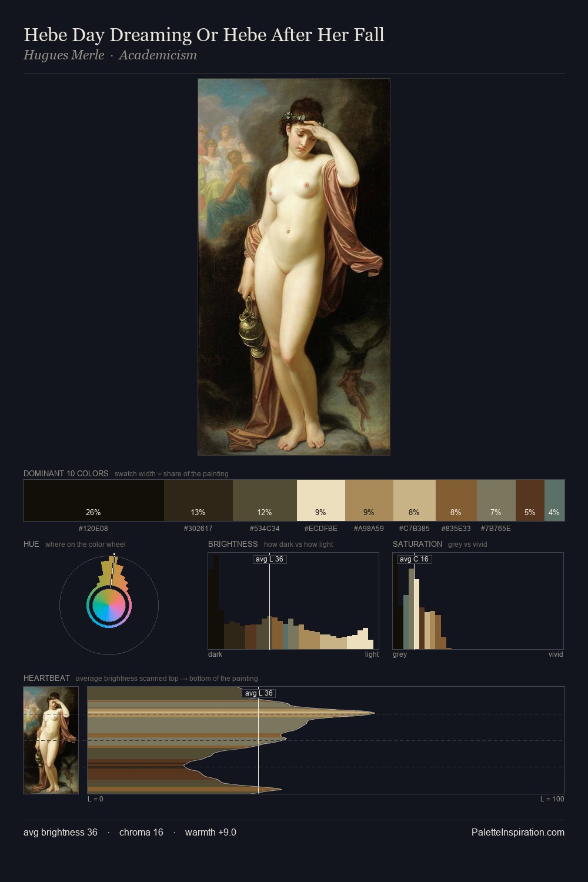Click the hex label #534C34

pos(265,529)
